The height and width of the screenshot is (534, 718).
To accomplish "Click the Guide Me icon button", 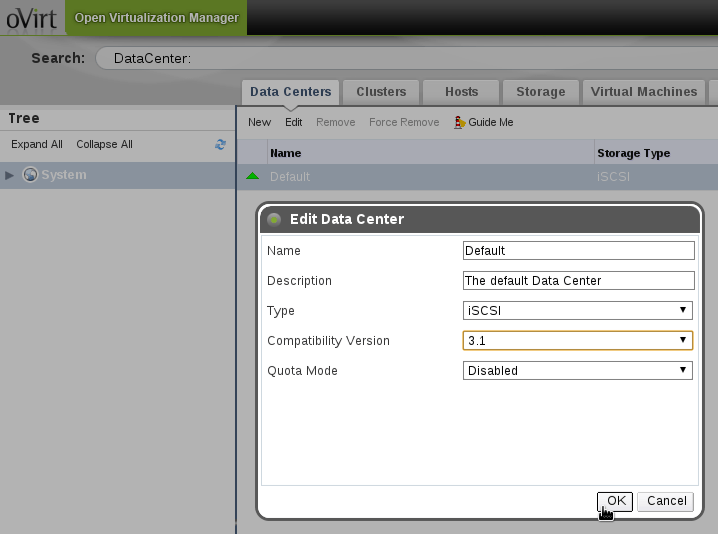I will point(460,122).
